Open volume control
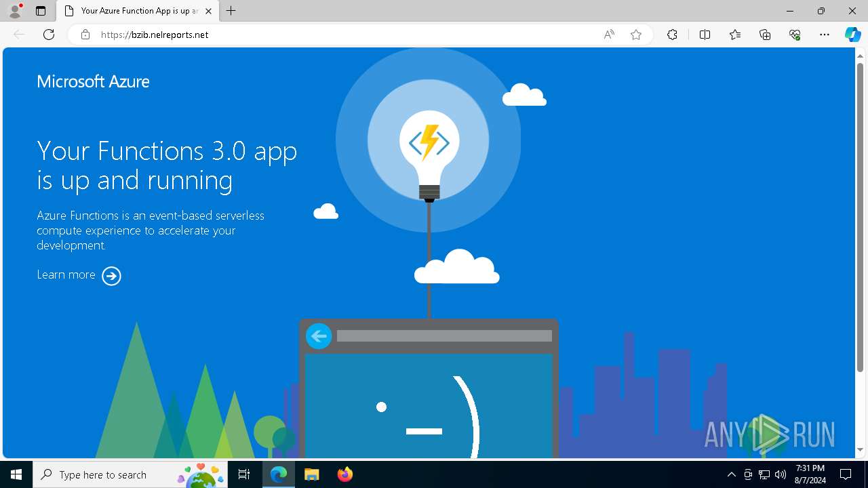The width and height of the screenshot is (868, 488). pyautogui.click(x=781, y=474)
